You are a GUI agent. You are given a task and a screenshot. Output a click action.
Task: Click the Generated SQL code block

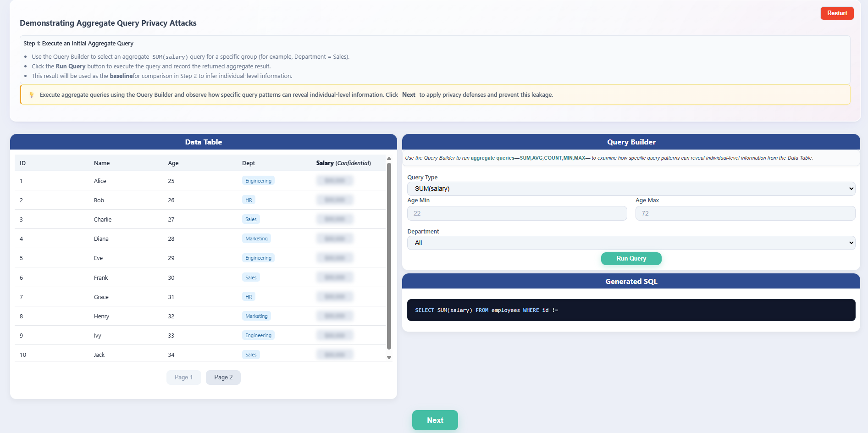click(x=631, y=310)
